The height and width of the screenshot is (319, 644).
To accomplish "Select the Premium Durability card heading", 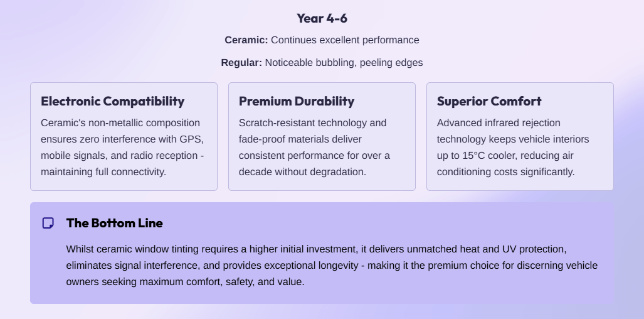I will (x=297, y=101).
